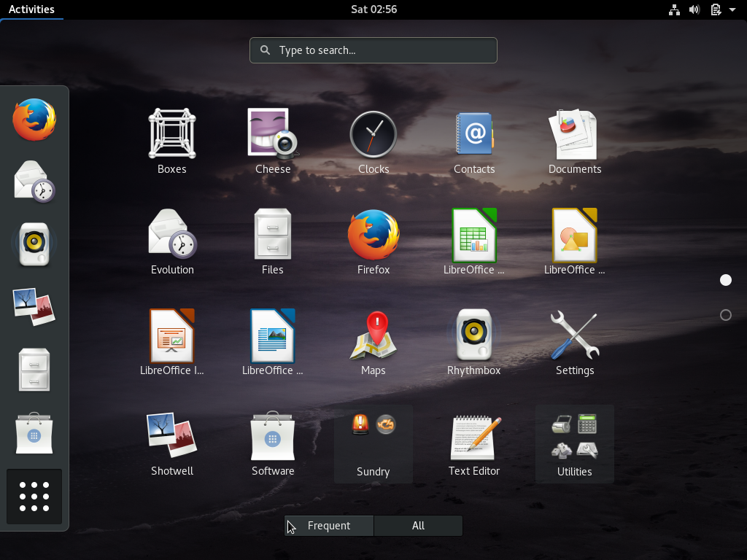Select the second page indicator dot

[x=725, y=315]
